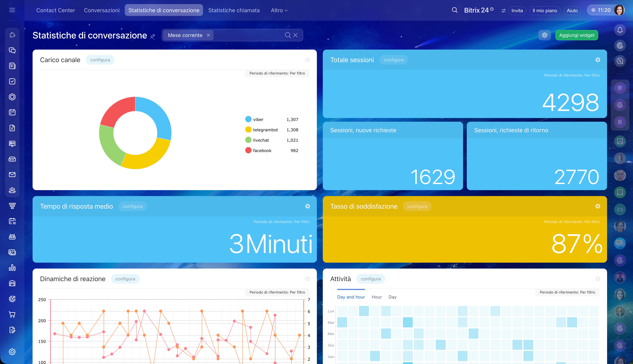Image resolution: width=633 pixels, height=364 pixels.
Task: Open dashboard settings gear beside Aggiungi widget
Action: pos(545,35)
